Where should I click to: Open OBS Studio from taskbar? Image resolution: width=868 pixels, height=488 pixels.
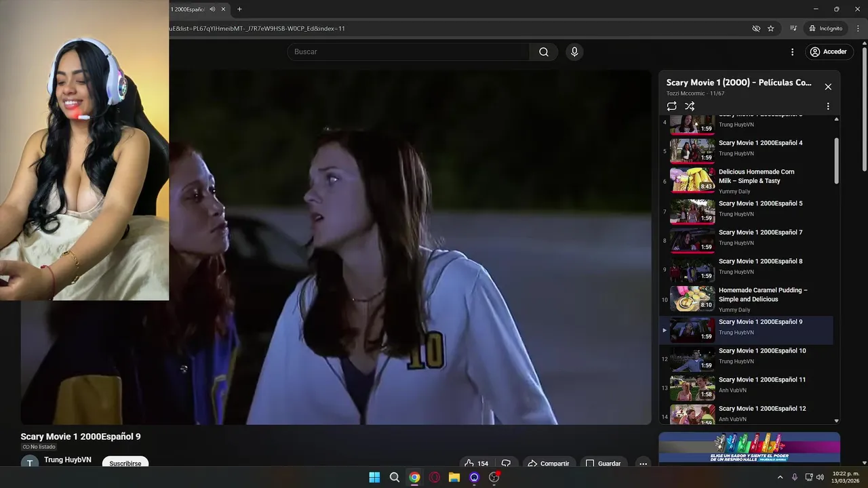coord(494,477)
